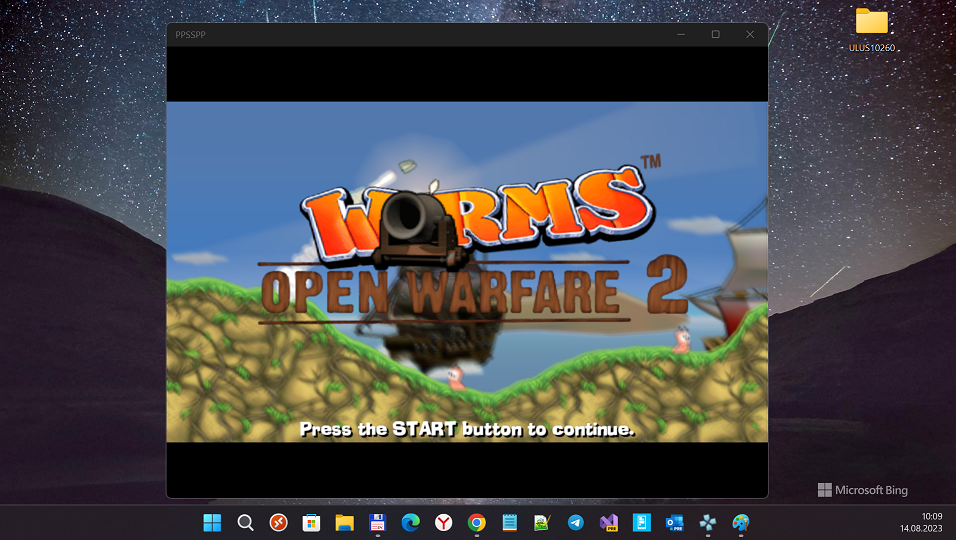Click "Press the START button to continue." text
Viewport: 956px width, 540px height.
click(x=467, y=430)
